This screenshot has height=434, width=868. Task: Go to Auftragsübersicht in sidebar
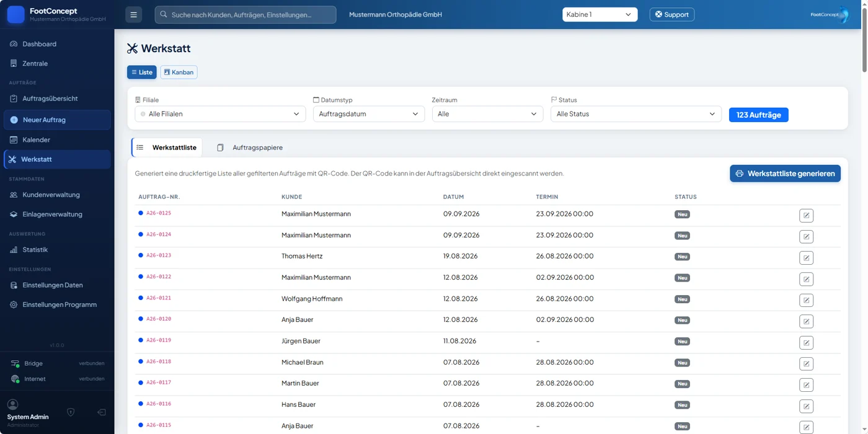point(57,99)
